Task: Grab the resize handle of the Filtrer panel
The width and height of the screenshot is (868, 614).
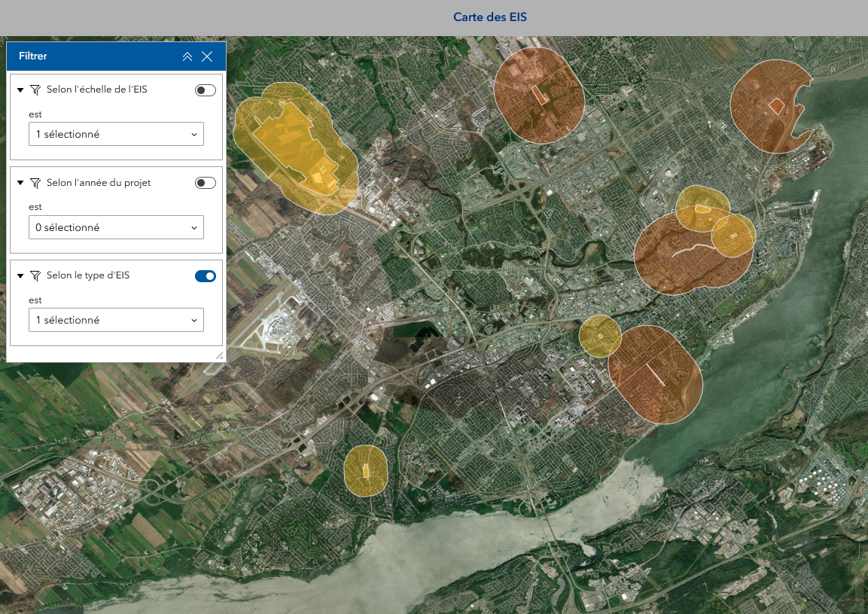Action: (x=220, y=356)
